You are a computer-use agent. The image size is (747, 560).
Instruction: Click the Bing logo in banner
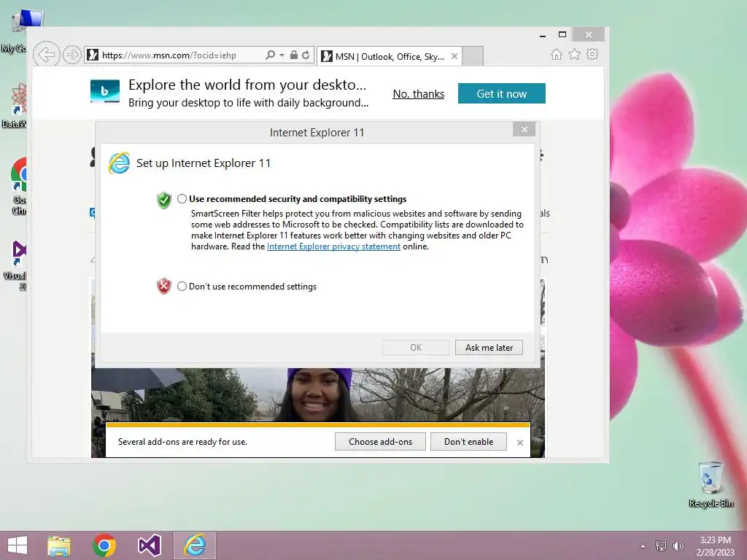(x=105, y=91)
